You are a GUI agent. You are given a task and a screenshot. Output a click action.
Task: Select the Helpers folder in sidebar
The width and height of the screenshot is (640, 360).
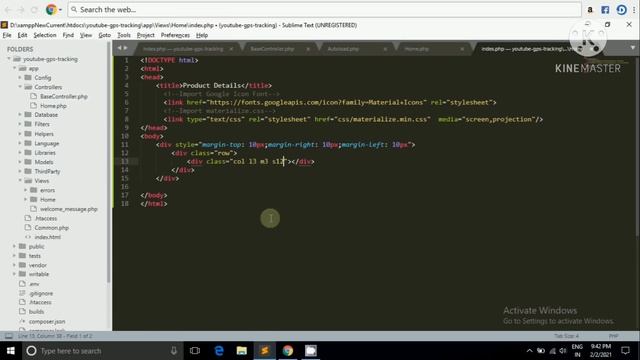(x=44, y=134)
